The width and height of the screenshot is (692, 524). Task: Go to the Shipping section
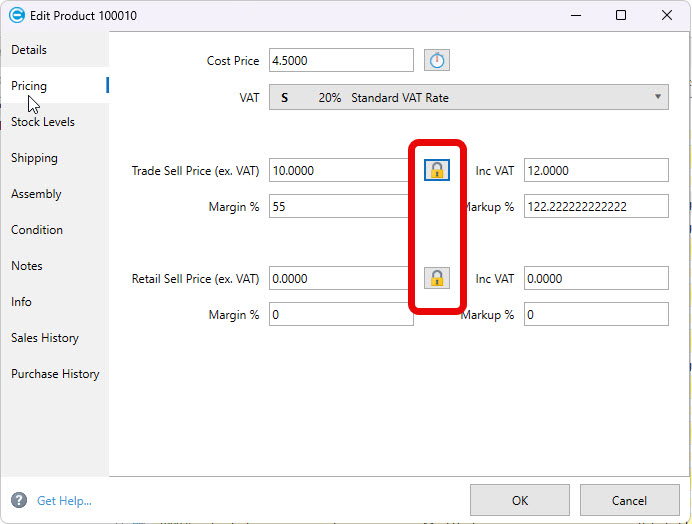pyautogui.click(x=34, y=158)
